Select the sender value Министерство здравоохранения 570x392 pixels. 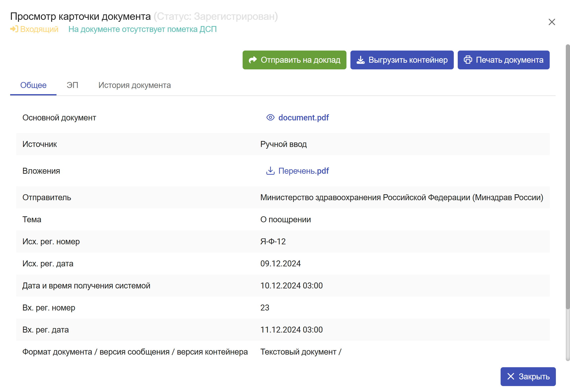[402, 197]
